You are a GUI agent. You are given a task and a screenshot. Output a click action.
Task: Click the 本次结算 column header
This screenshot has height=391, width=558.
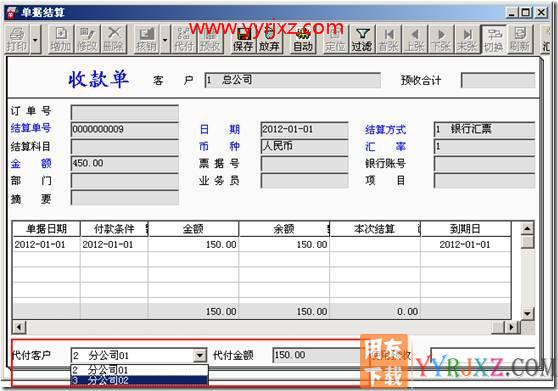tap(375, 229)
